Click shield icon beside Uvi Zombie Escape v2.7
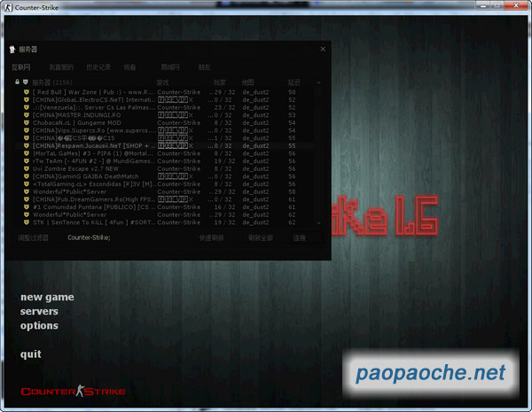532x412 pixels. click(26, 169)
